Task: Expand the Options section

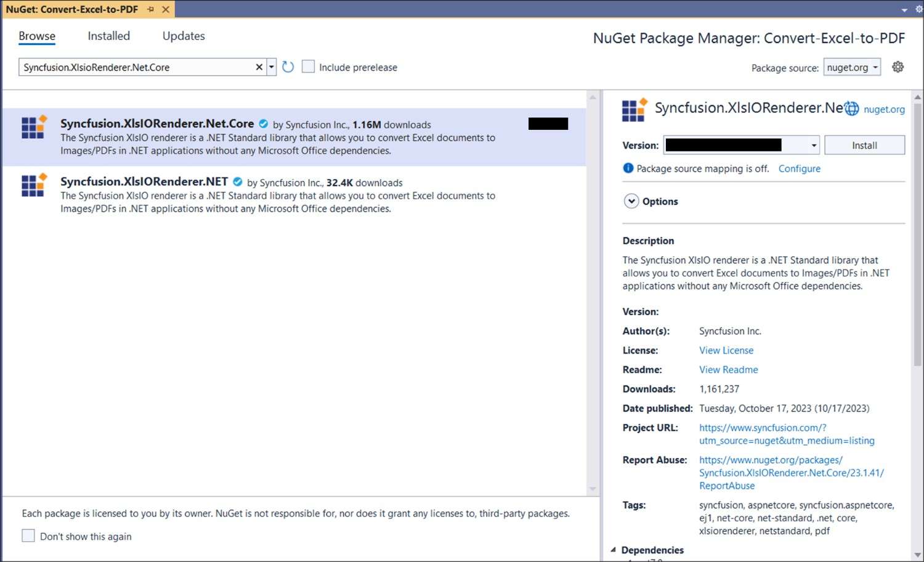Action: point(631,201)
